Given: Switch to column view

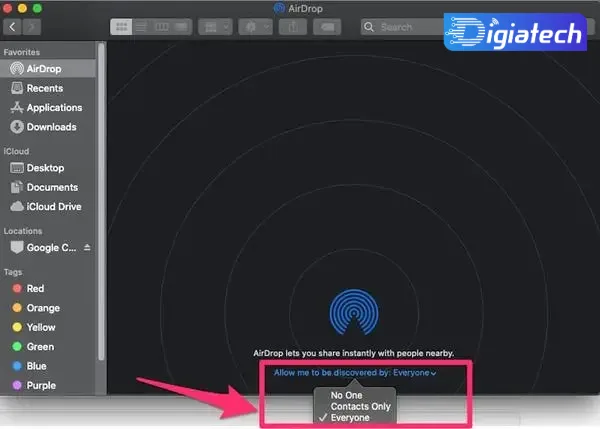Looking at the screenshot, I should click(161, 27).
